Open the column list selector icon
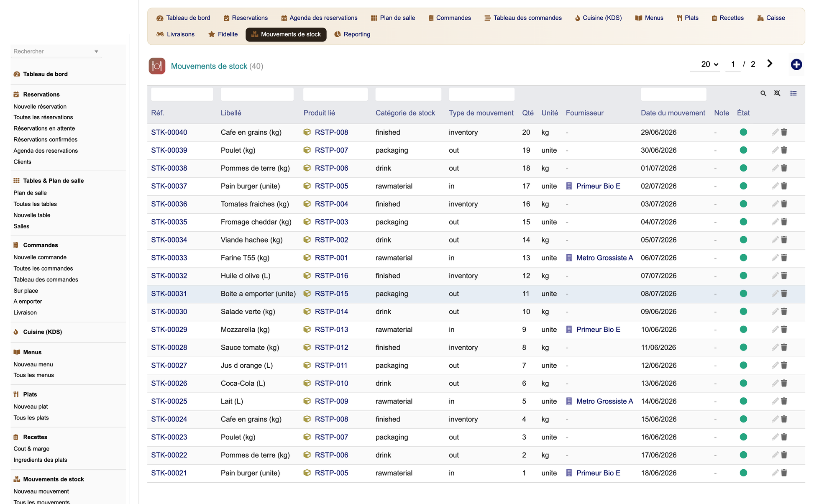This screenshot has width=814, height=504. (x=794, y=93)
